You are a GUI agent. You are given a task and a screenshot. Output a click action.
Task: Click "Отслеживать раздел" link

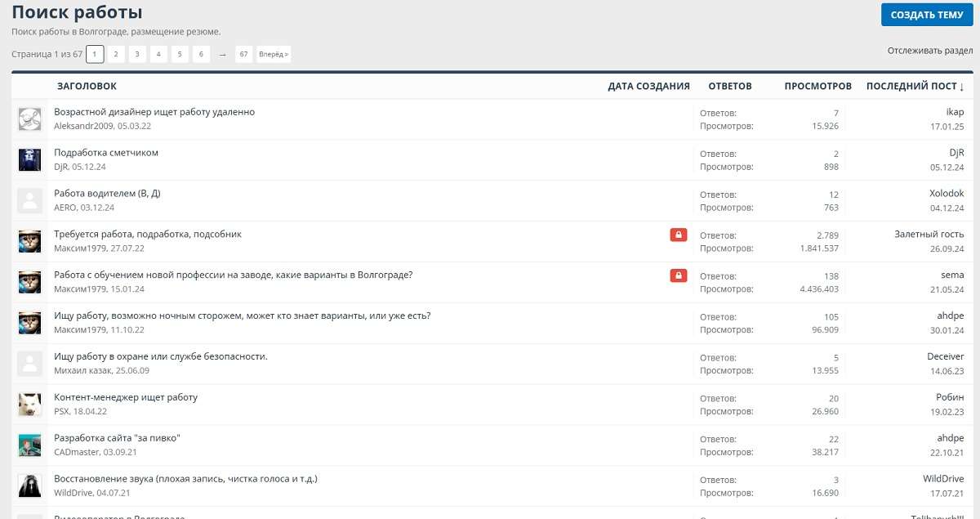tap(929, 51)
